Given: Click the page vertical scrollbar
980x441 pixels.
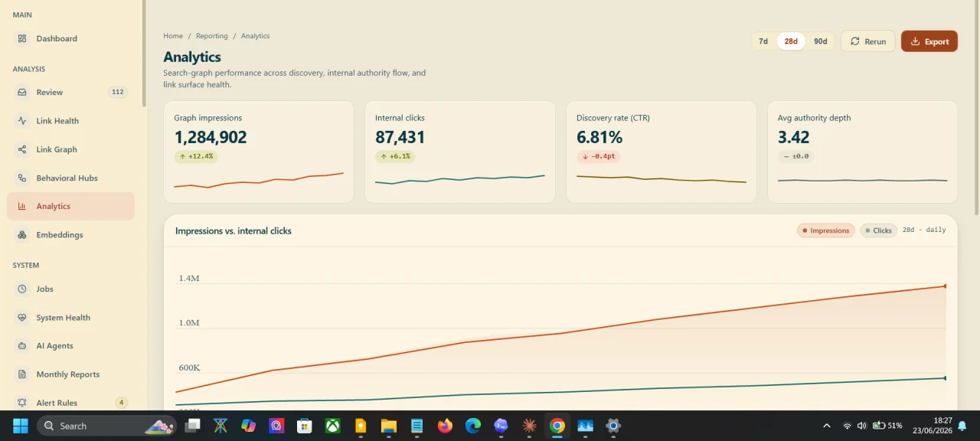Looking at the screenshot, I should pos(976,107).
